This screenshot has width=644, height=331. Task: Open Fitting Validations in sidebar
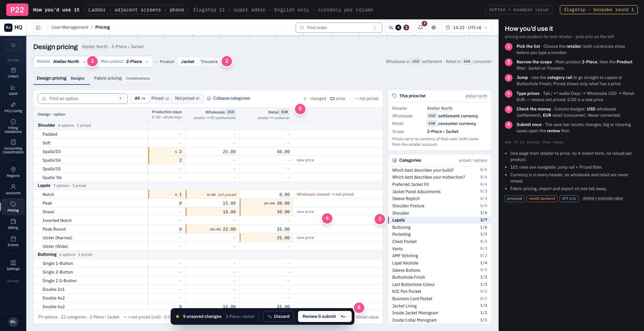tap(13, 126)
